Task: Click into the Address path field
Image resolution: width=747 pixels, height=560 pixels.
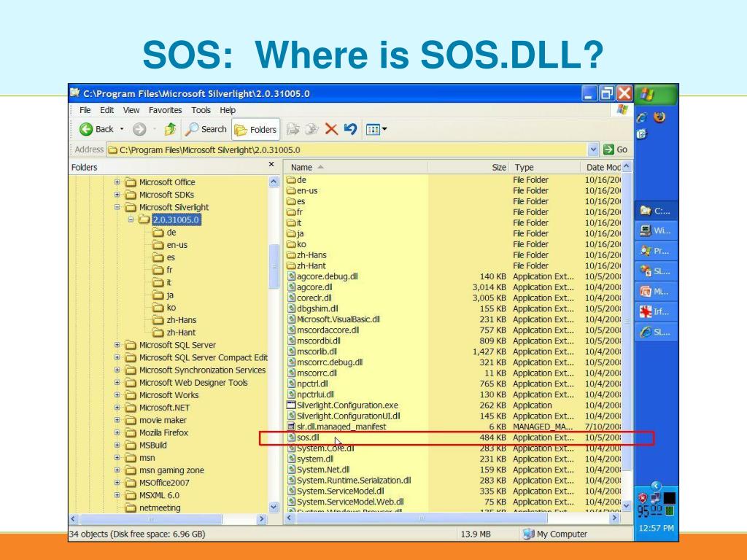Action: [x=347, y=149]
